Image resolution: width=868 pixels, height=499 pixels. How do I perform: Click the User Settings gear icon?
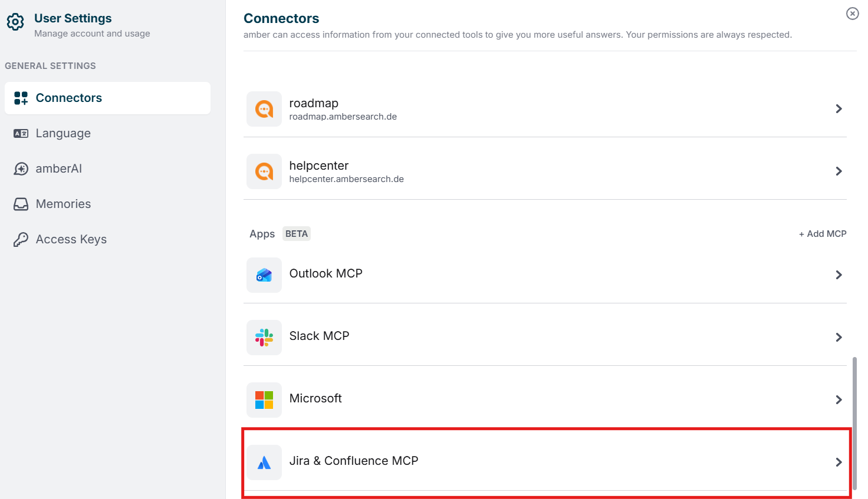pyautogui.click(x=15, y=22)
